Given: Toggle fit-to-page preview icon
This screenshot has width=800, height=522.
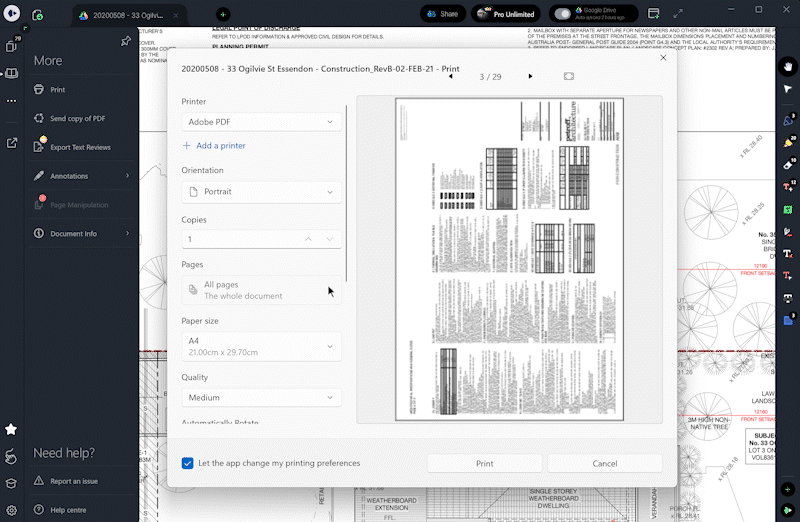Looking at the screenshot, I should click(569, 76).
